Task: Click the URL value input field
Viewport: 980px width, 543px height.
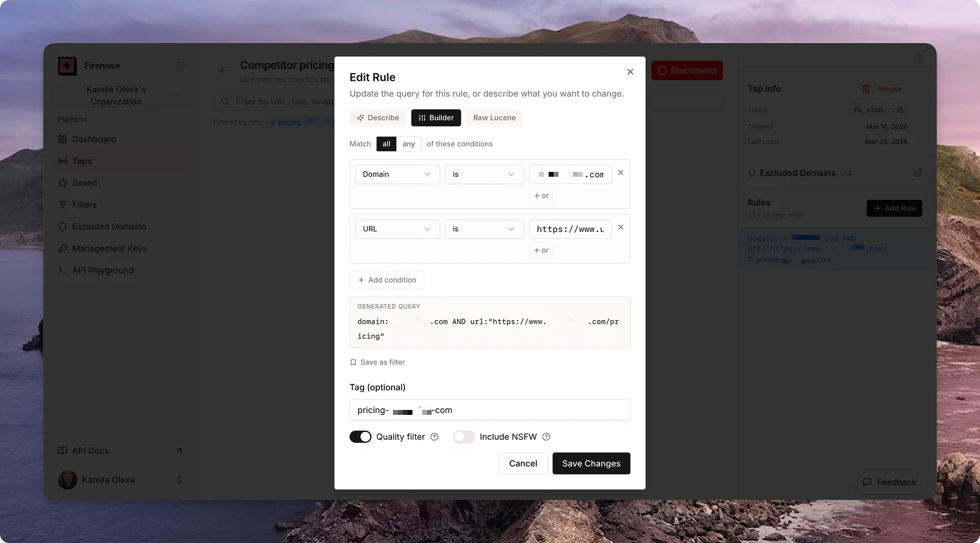Action: (x=570, y=229)
